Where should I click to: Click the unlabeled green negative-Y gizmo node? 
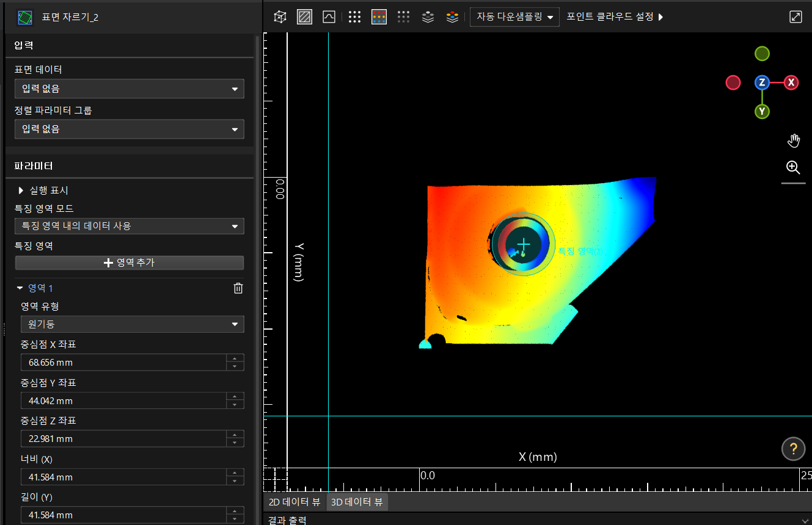(762, 54)
